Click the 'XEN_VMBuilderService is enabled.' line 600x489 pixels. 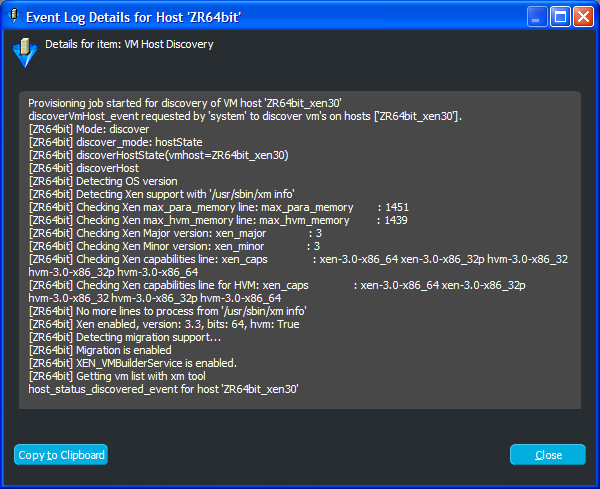click(x=133, y=363)
